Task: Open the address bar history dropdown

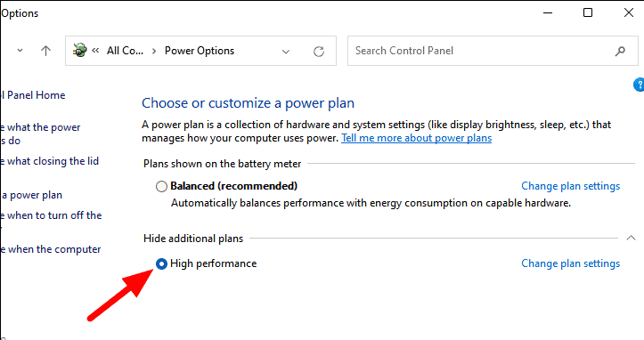Action: [x=286, y=52]
